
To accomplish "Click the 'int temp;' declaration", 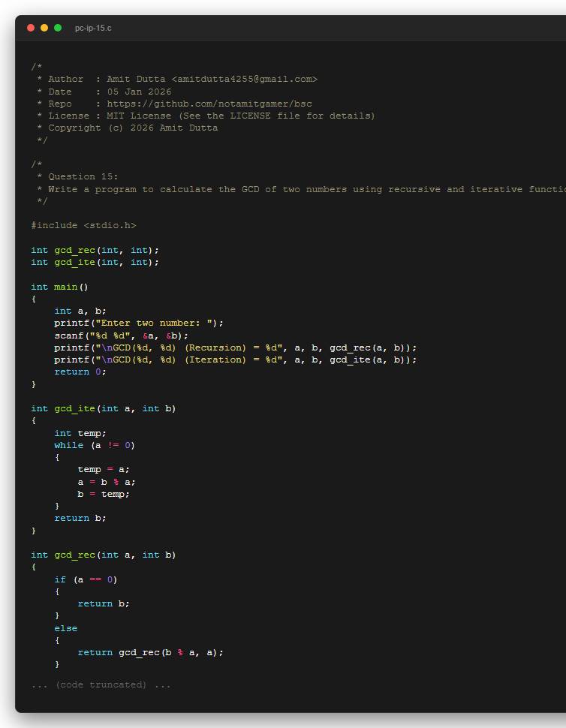I will 80,433.
